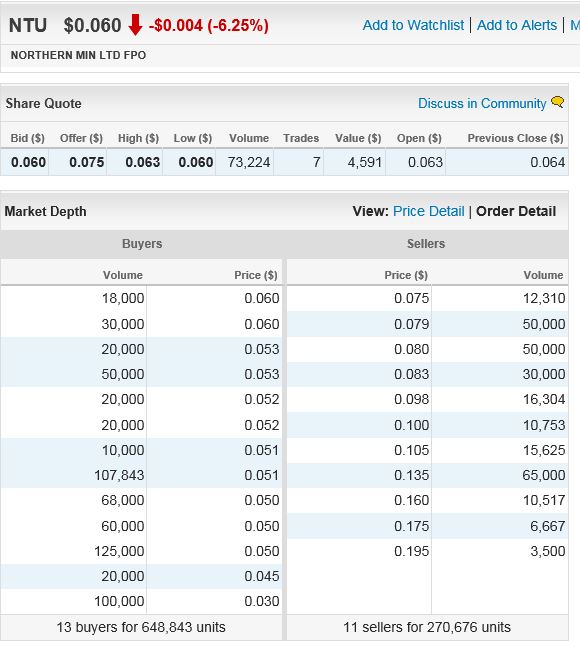The image size is (580, 652).
Task: Select the seller row priced at 0.135
Action: 427,475
